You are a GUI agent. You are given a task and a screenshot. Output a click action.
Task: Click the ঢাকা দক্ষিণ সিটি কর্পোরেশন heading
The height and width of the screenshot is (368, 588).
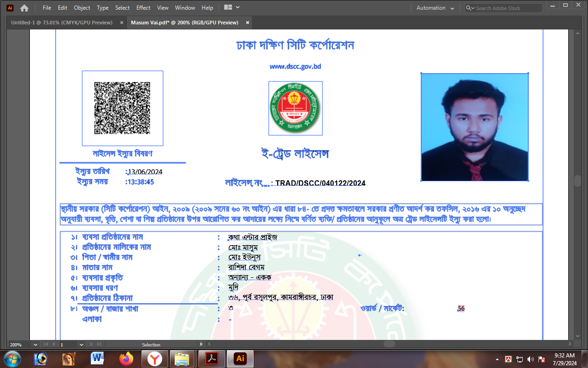click(x=295, y=46)
